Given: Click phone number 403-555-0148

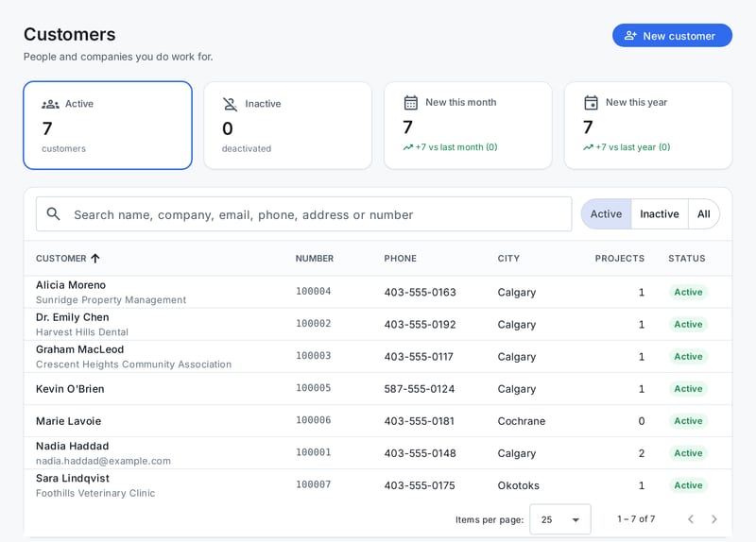Looking at the screenshot, I should [420, 454].
